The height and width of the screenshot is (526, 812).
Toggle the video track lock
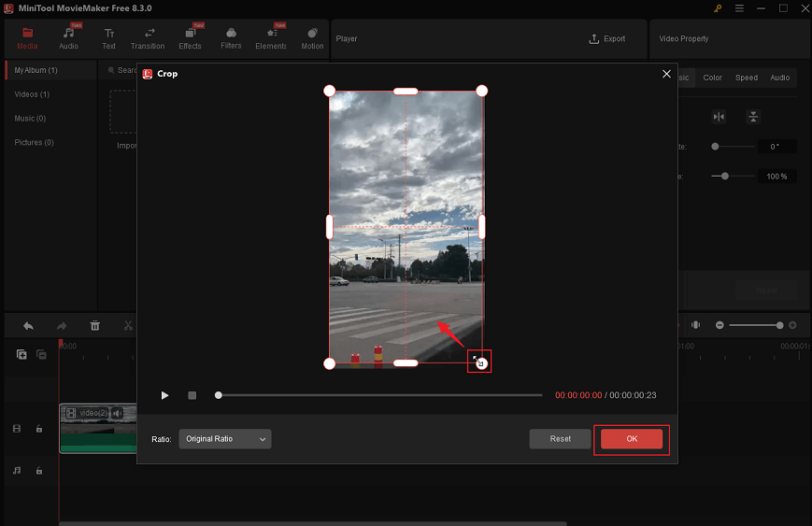click(x=39, y=429)
